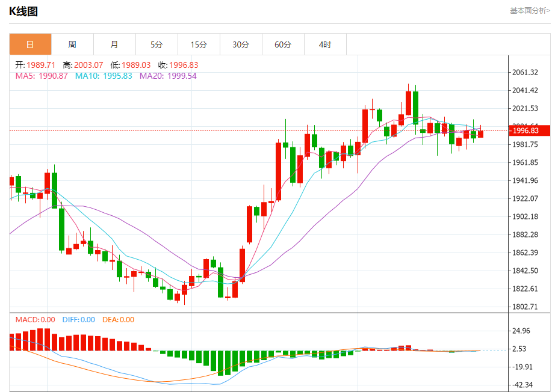
Task: Click the 1802.71 price axis label
Action: (525, 307)
